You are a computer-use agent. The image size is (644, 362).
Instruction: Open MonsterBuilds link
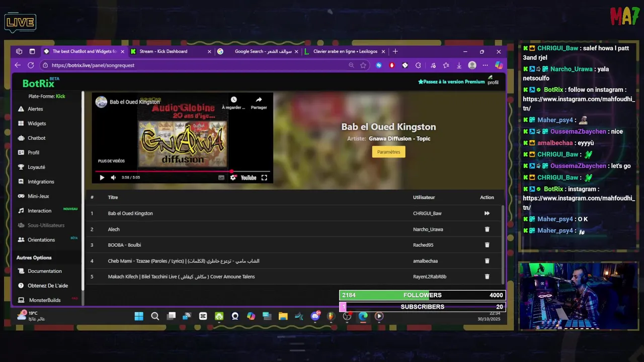39,300
